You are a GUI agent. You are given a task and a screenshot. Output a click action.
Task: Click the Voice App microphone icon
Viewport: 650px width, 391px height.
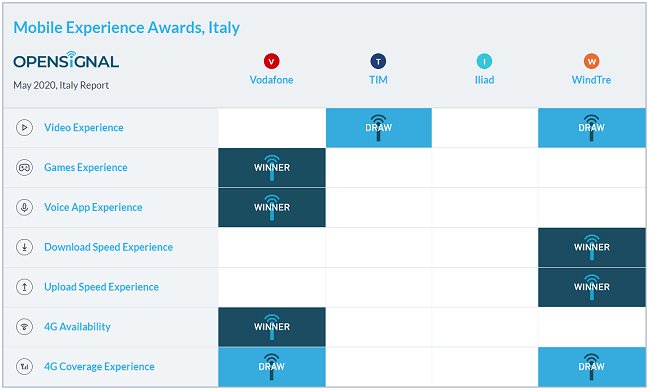point(24,207)
